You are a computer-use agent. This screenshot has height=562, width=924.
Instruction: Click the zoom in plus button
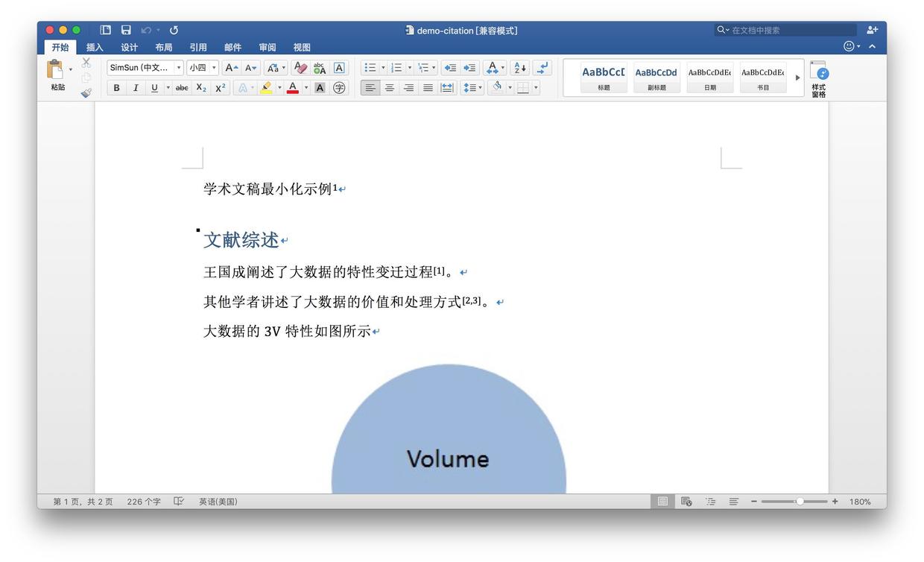point(835,502)
